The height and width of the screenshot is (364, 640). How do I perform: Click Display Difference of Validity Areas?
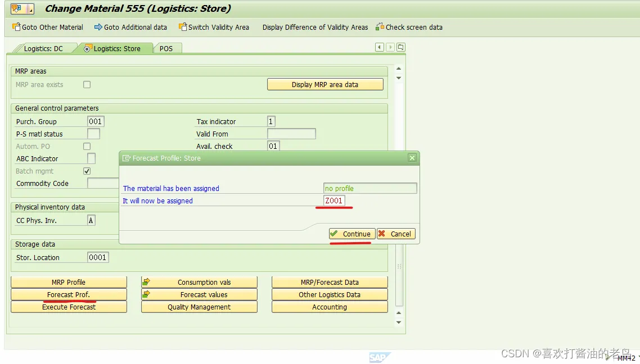pyautogui.click(x=315, y=28)
